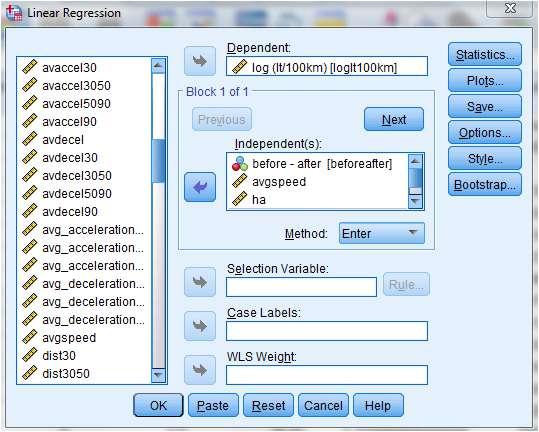
Task: Click ruler icon next to dist3050
Action: coord(30,373)
